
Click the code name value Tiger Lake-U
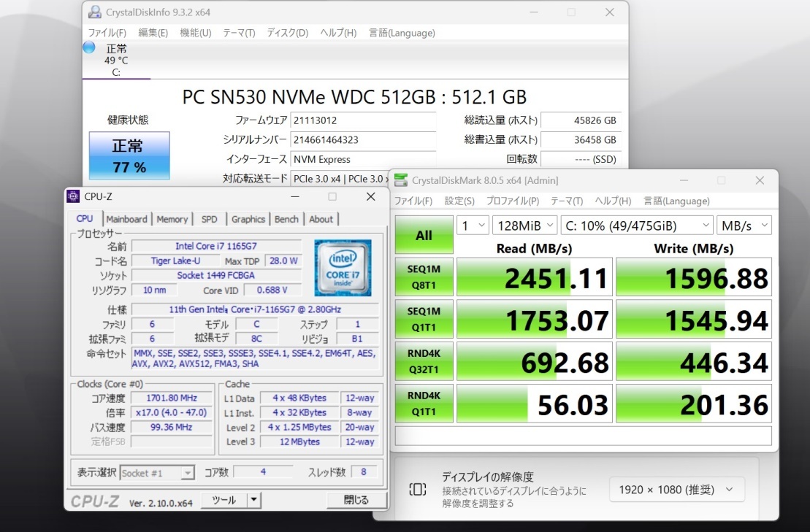coord(175,261)
